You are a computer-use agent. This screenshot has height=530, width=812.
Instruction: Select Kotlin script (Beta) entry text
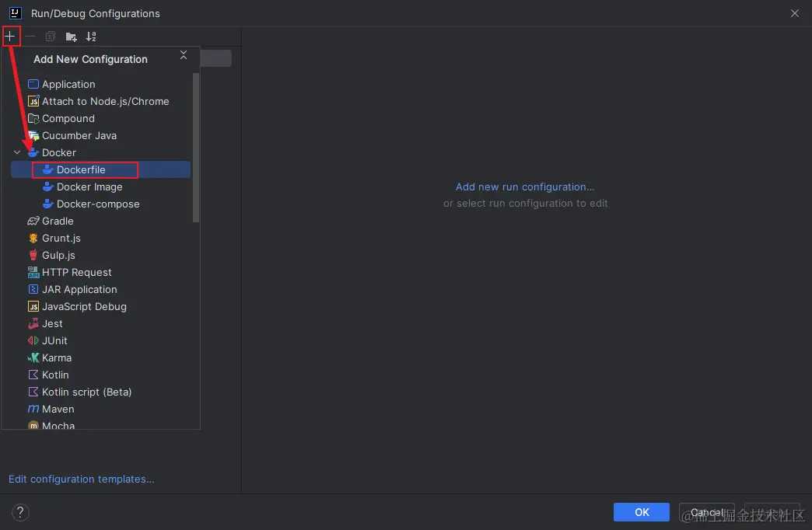tap(86, 392)
